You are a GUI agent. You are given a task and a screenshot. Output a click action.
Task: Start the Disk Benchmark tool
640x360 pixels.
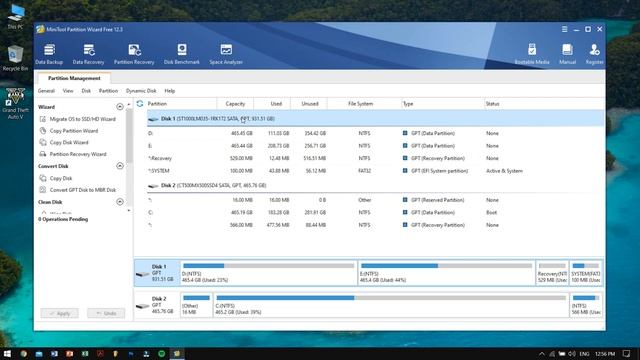pyautogui.click(x=182, y=54)
